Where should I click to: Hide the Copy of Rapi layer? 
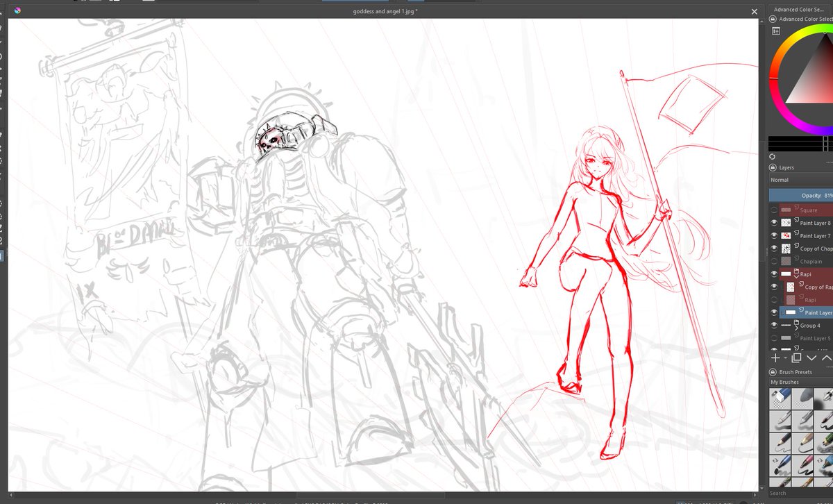coord(775,287)
